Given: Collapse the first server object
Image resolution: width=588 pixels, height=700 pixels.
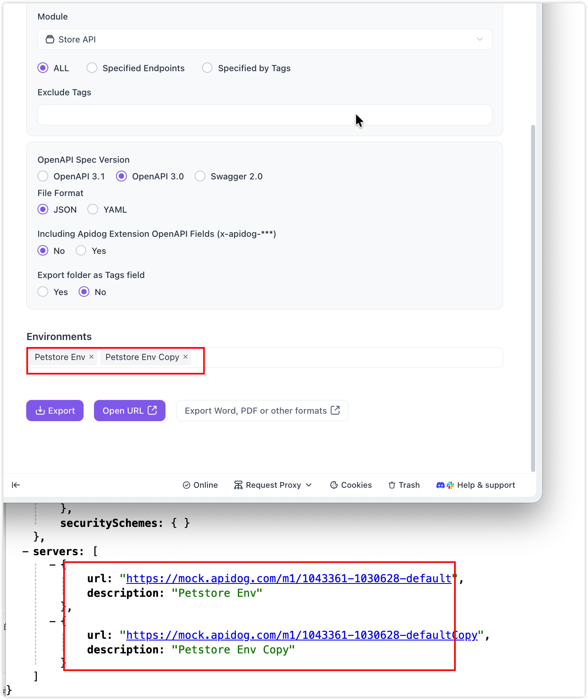Looking at the screenshot, I should pyautogui.click(x=52, y=565).
